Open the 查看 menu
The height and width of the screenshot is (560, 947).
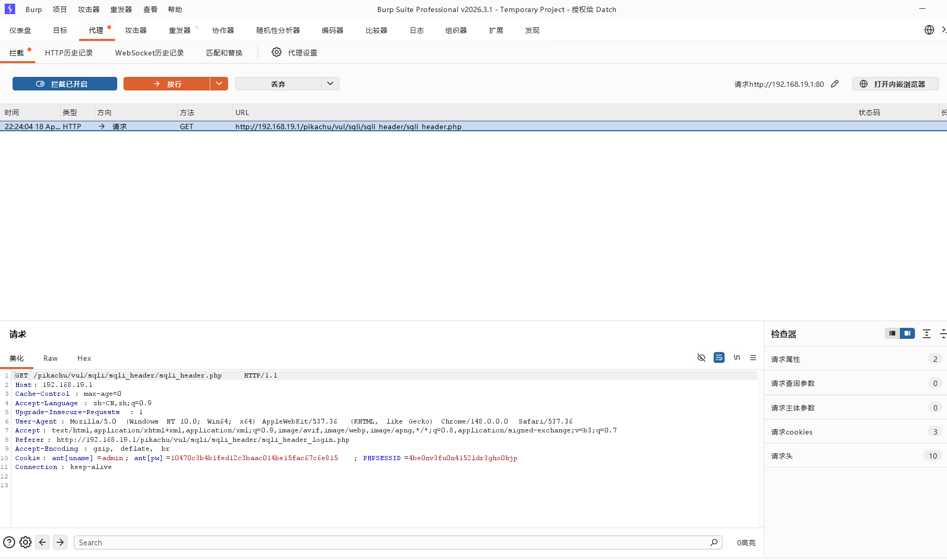[x=150, y=9]
